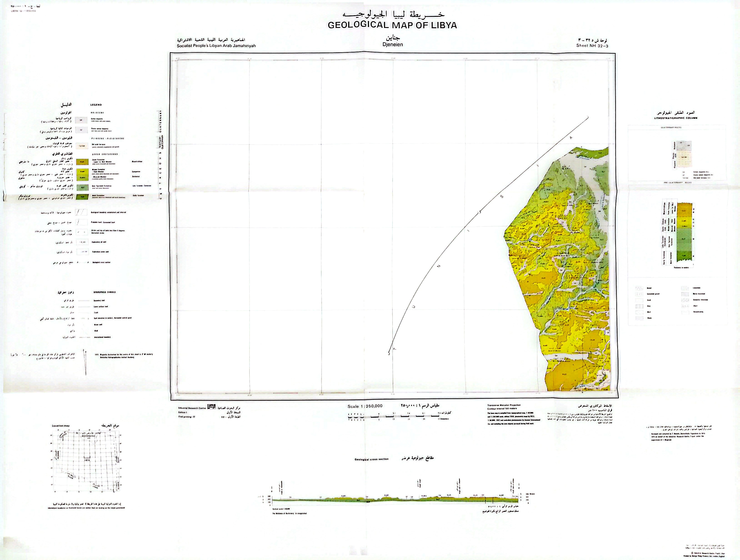This screenshot has width=740, height=560.
Task: Click the "Djeneien" sheet name
Action: 393,45
